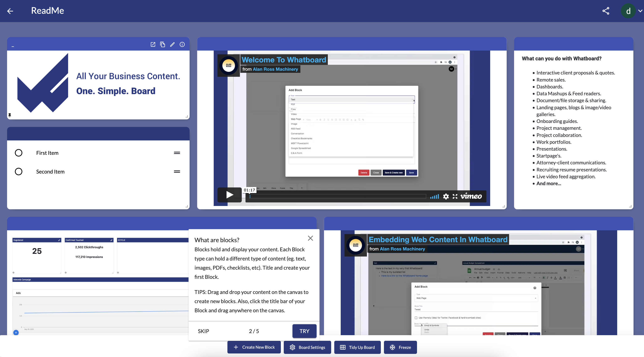Enter fullscreen on the Welcome video
The height and width of the screenshot is (357, 644).
455,196
